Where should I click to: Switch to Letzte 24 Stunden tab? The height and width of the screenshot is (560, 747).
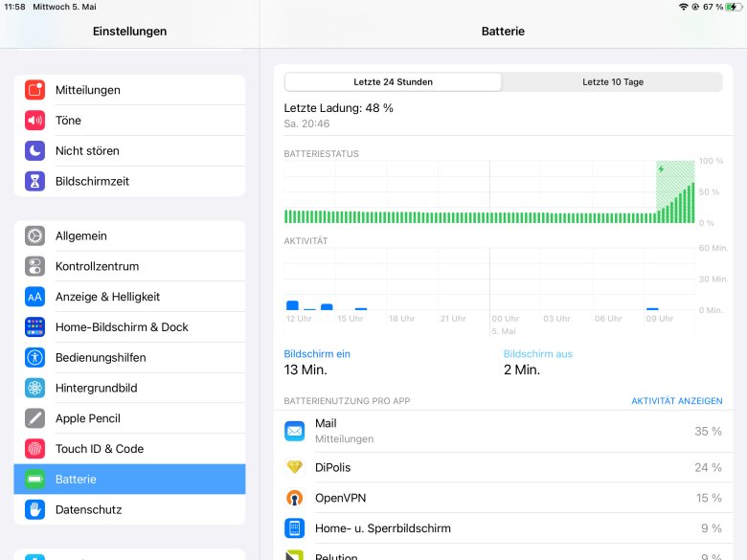[x=393, y=82]
